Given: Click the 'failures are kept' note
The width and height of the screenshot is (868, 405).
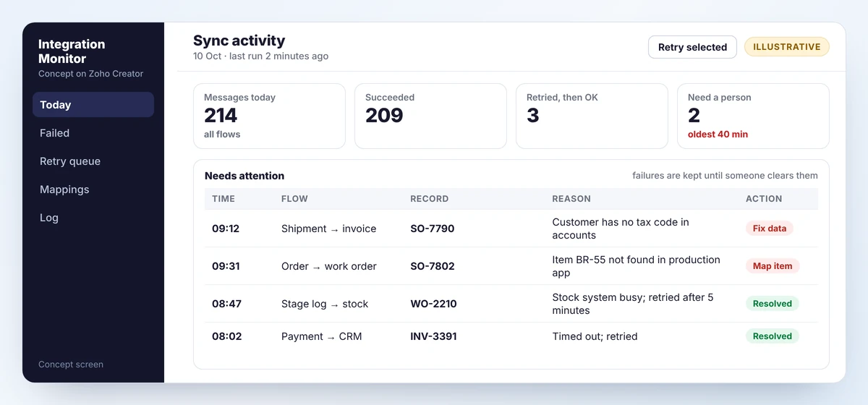Looking at the screenshot, I should 725,176.
